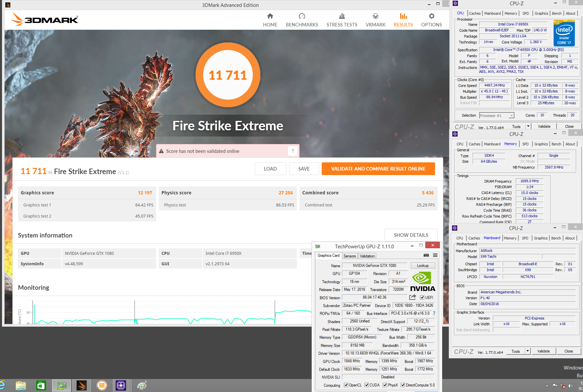
Task: Open Tools dropdown arrow in bottom CPU-Z window
Action: (x=527, y=351)
